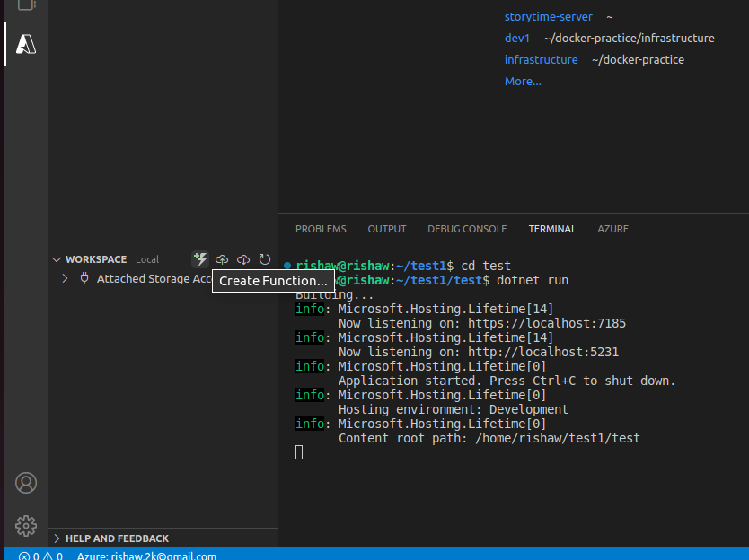Viewport: 749px width, 560px height.
Task: Open the Manage settings gear
Action: coord(26,526)
